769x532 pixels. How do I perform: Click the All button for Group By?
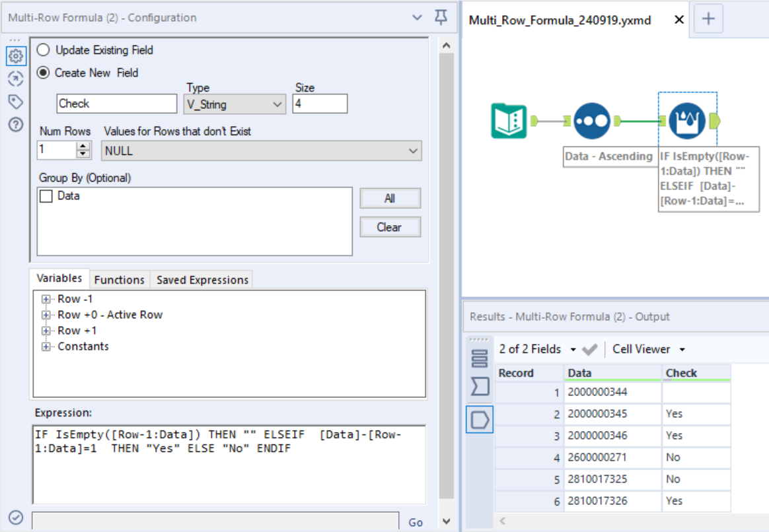click(x=390, y=198)
